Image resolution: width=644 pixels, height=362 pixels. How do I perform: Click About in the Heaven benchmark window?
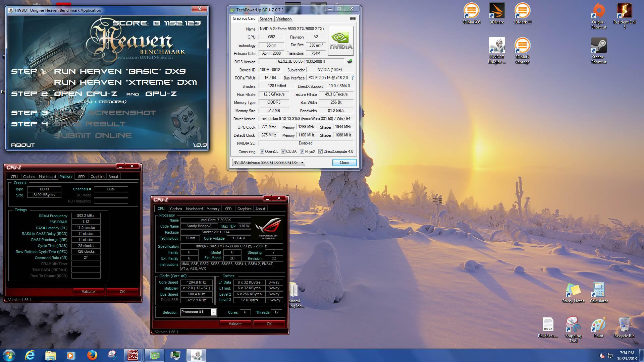pos(23,145)
